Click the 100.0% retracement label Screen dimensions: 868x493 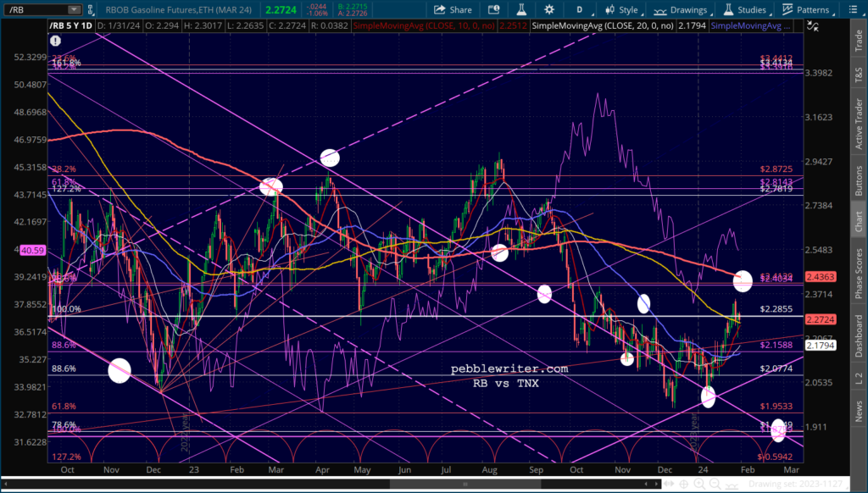click(x=66, y=309)
